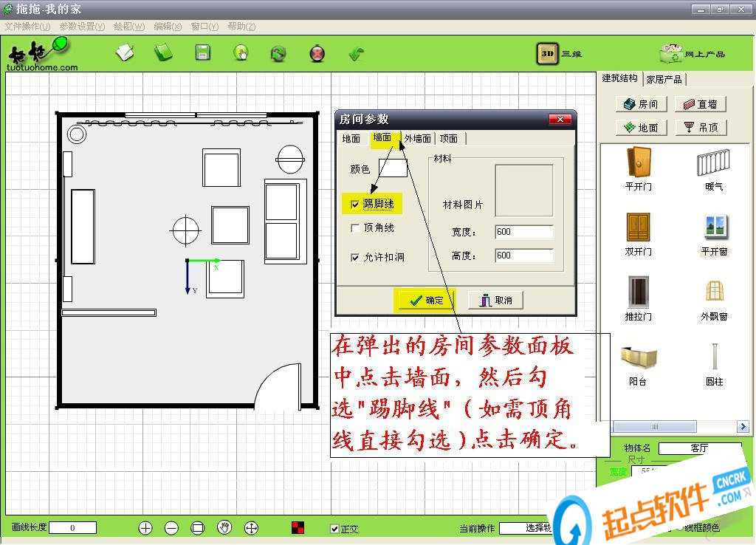The height and width of the screenshot is (545, 756).
Task: Click the 材料图片 material preview box
Action: [x=524, y=191]
